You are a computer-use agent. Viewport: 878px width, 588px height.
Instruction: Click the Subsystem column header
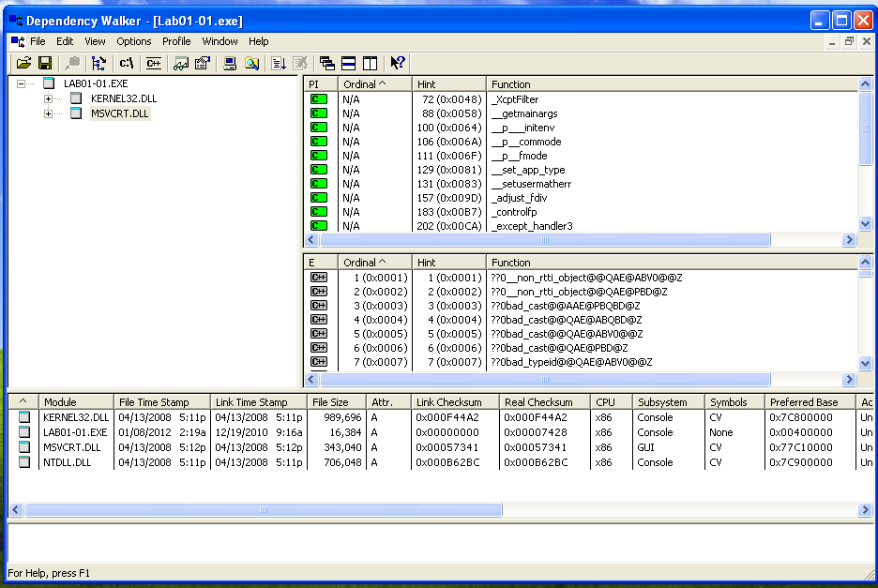668,402
